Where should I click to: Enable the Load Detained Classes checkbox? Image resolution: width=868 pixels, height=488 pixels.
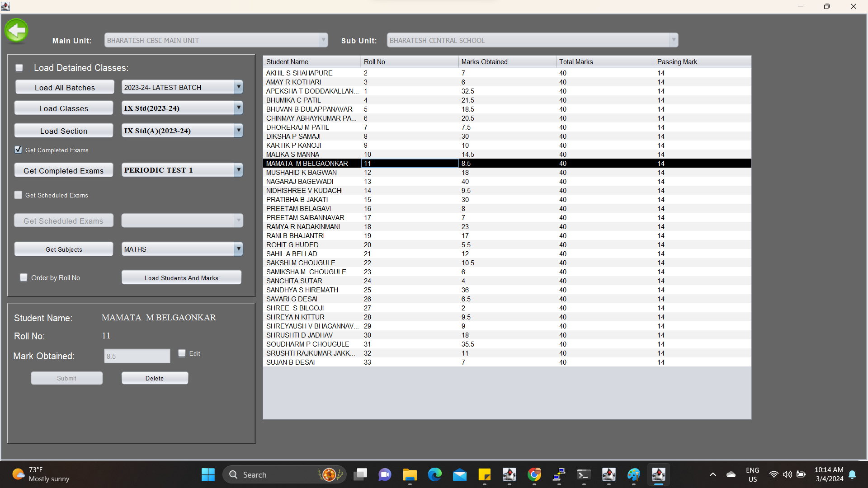click(19, 68)
